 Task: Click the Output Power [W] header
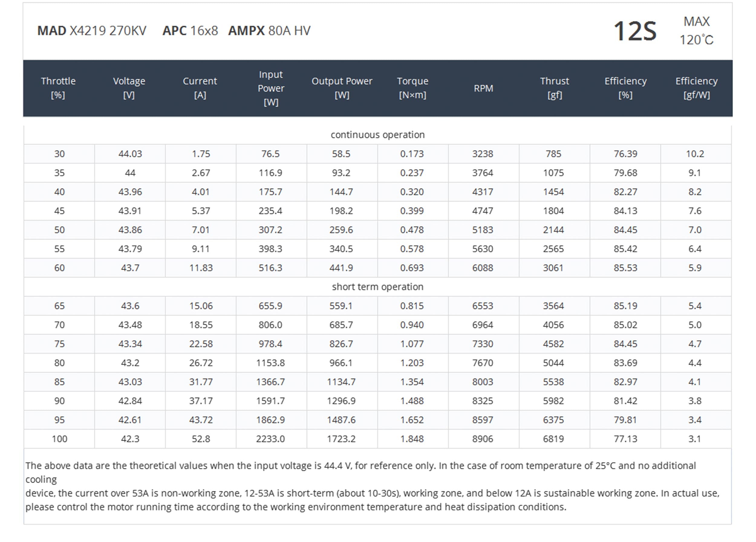pyautogui.click(x=342, y=88)
